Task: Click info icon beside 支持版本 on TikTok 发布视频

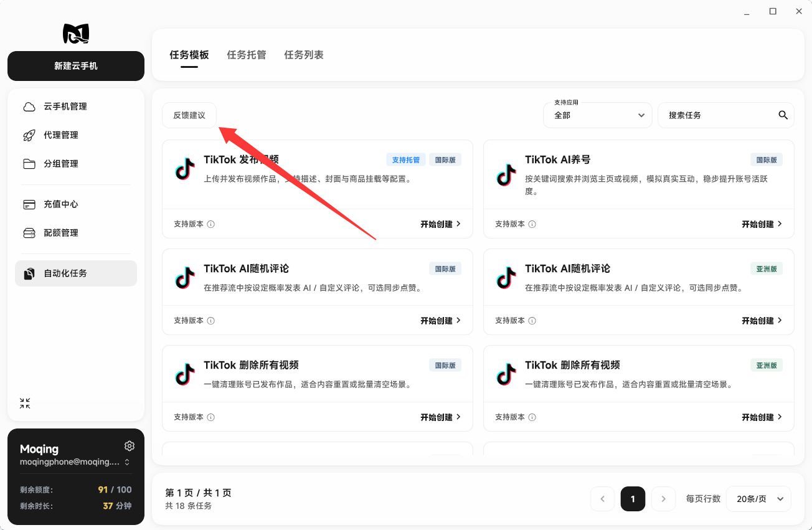Action: click(x=210, y=224)
